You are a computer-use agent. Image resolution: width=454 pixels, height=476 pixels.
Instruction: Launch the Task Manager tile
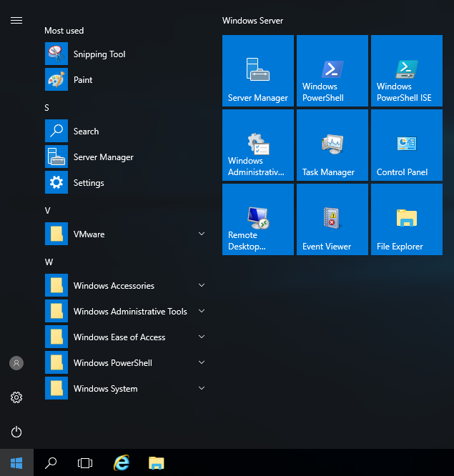(332, 145)
